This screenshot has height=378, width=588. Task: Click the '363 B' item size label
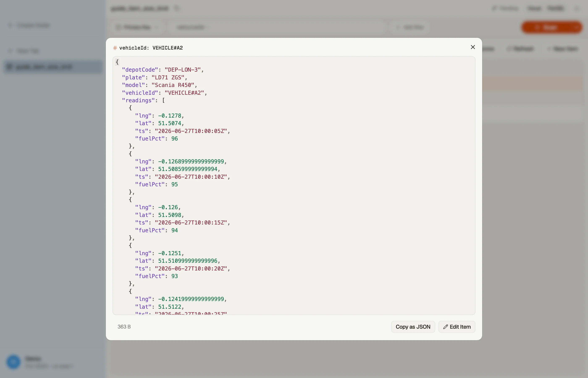tap(124, 327)
